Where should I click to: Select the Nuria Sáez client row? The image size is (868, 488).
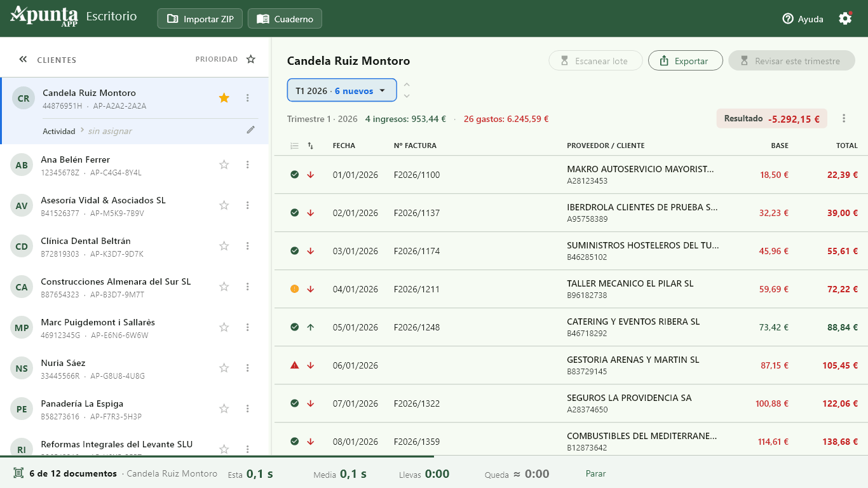(134, 368)
